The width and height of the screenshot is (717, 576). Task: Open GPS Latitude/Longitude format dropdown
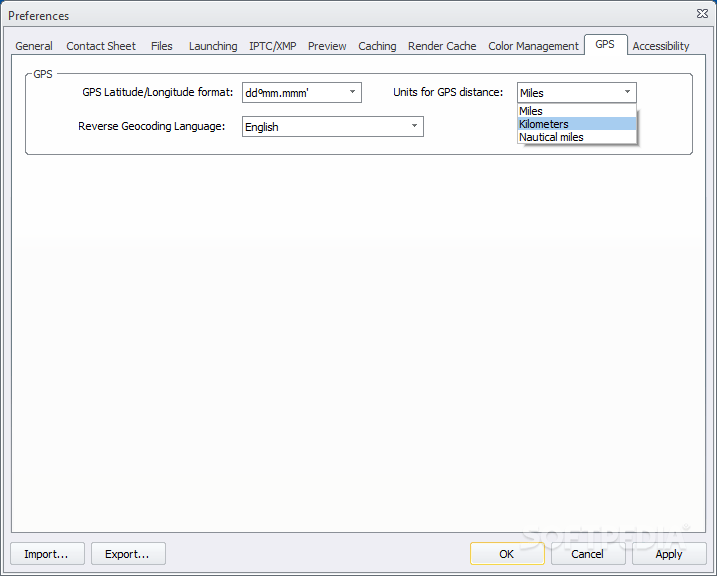(x=302, y=93)
